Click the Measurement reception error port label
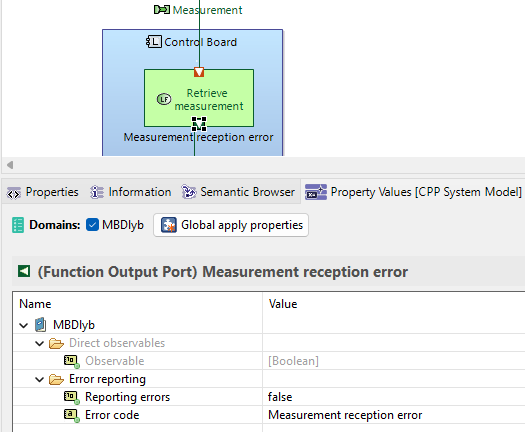Image resolution: width=525 pixels, height=432 pixels. coord(199,137)
